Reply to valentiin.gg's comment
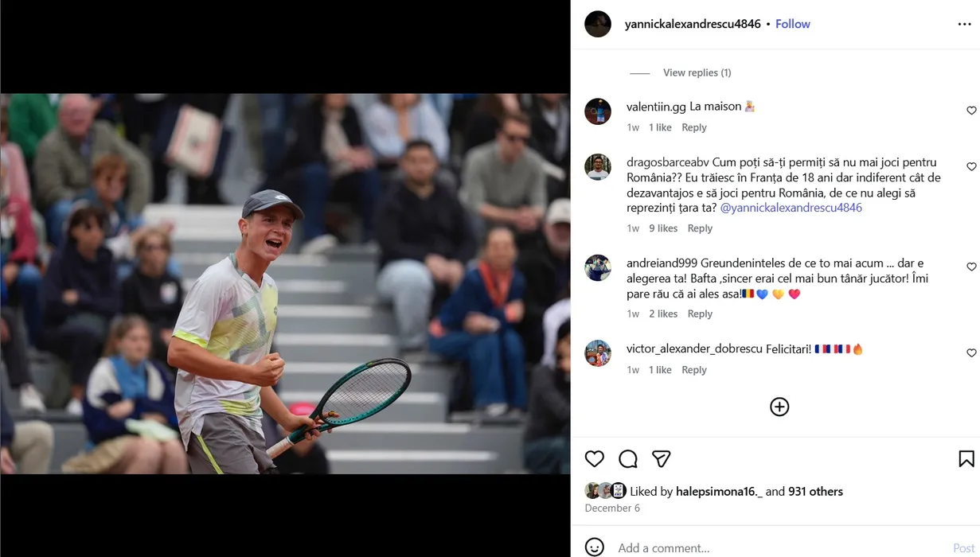 694,127
